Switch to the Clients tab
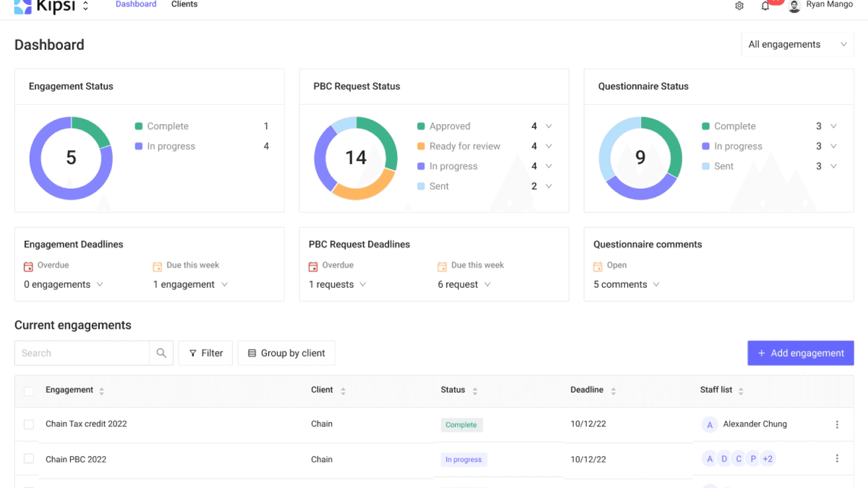 [184, 5]
